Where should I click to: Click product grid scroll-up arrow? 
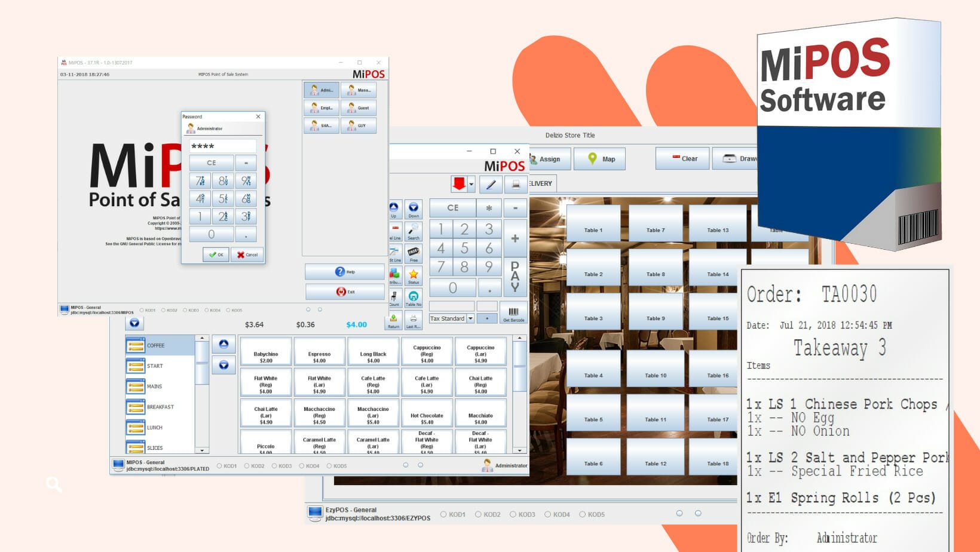(519, 338)
